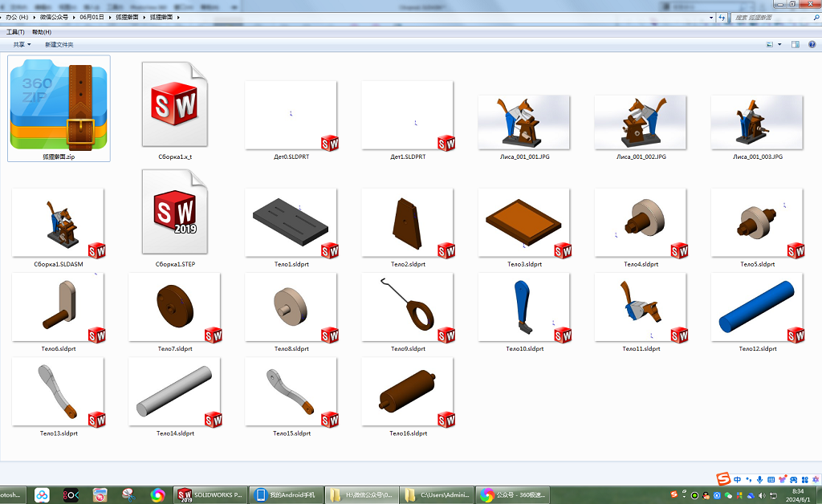The width and height of the screenshot is (822, 504).
Task: Launch the scissors snipping app in the taskbar
Action: [128, 494]
